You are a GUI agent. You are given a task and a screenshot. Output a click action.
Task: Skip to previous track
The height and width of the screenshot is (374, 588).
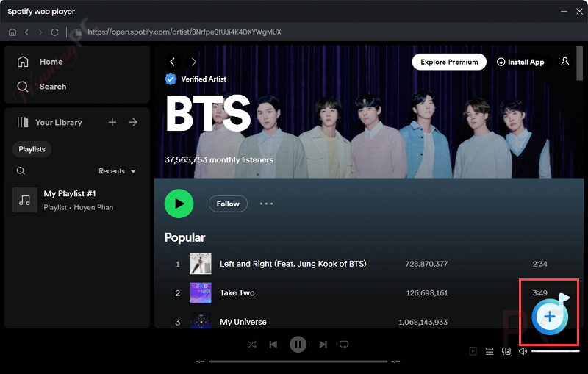[x=273, y=345]
